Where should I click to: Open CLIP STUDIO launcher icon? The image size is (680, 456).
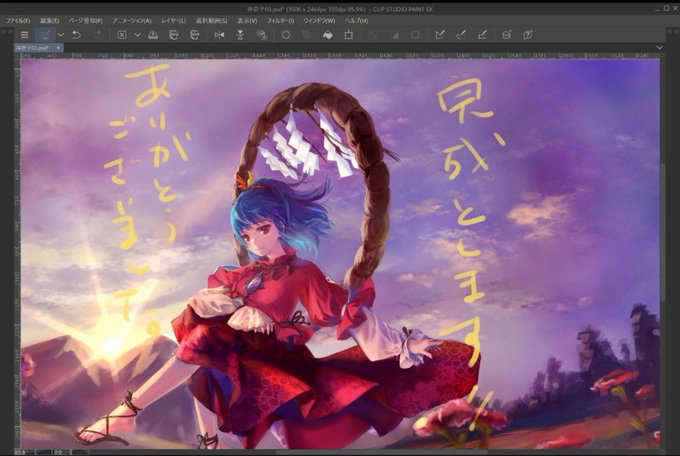pos(45,35)
